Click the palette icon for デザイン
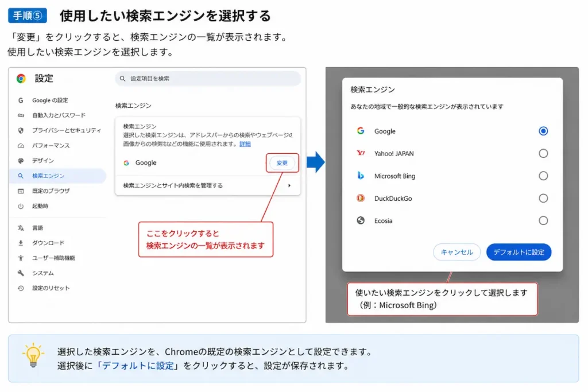 click(x=21, y=161)
